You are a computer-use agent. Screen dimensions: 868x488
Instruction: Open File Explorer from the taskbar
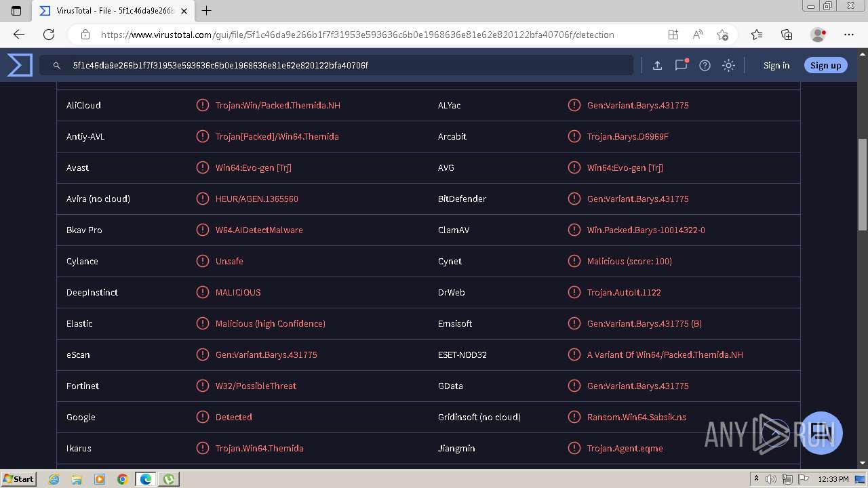tap(77, 479)
